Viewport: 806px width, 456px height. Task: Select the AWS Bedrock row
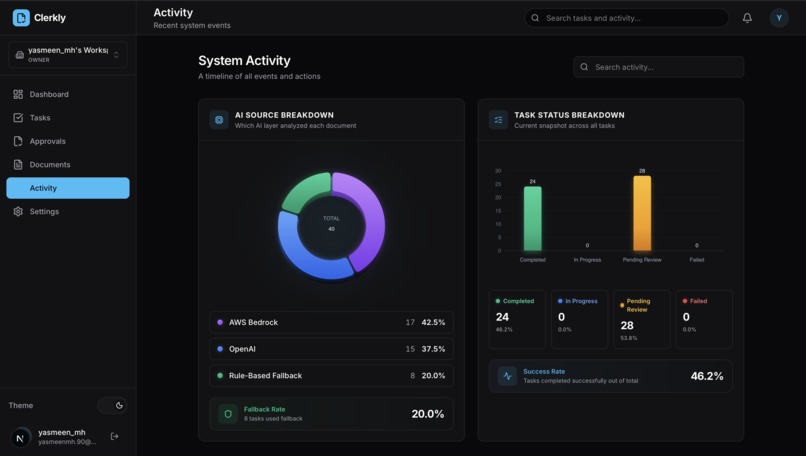(x=331, y=322)
